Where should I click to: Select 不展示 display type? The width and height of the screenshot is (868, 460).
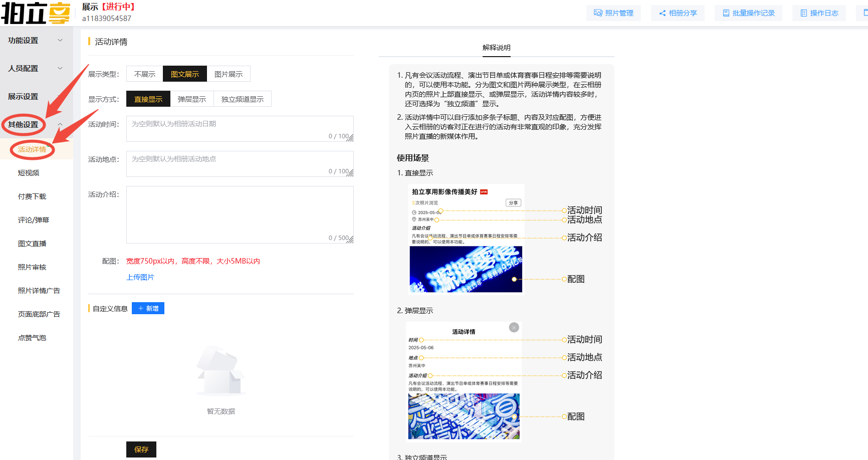pyautogui.click(x=145, y=74)
